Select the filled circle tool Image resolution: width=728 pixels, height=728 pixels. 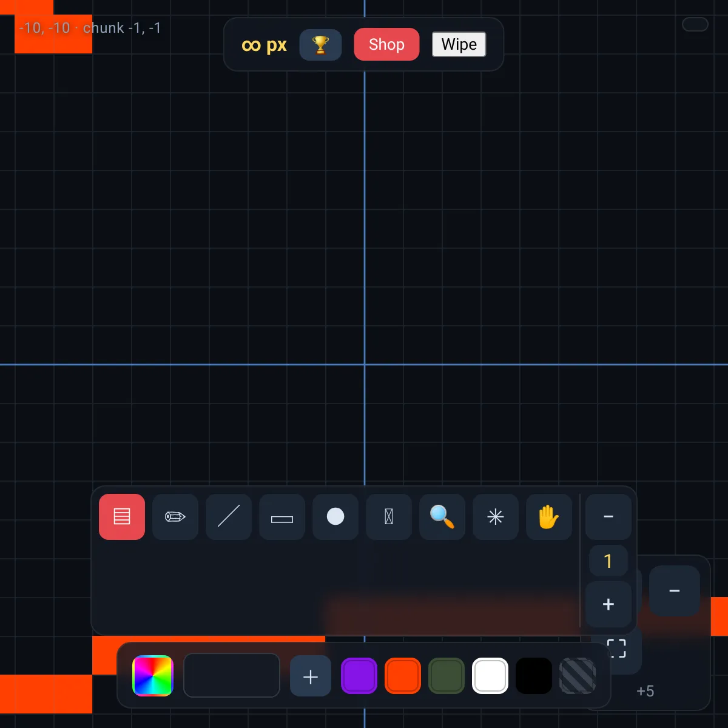(335, 517)
